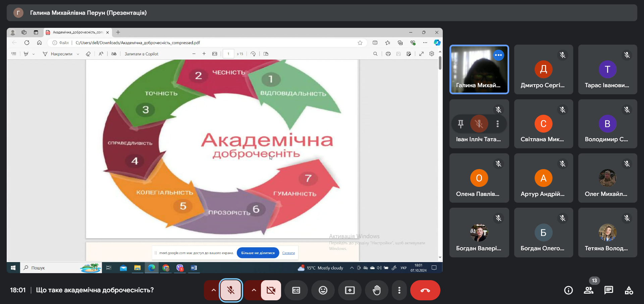This screenshot has height=304, width=644.
Task: Click the PDF translate icon
Action: coord(114,54)
